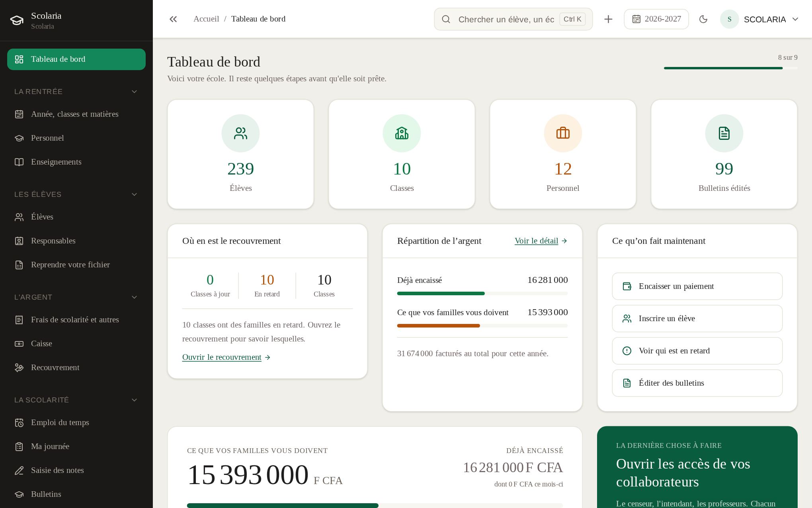Click the Élèves card people icon

[240, 133]
